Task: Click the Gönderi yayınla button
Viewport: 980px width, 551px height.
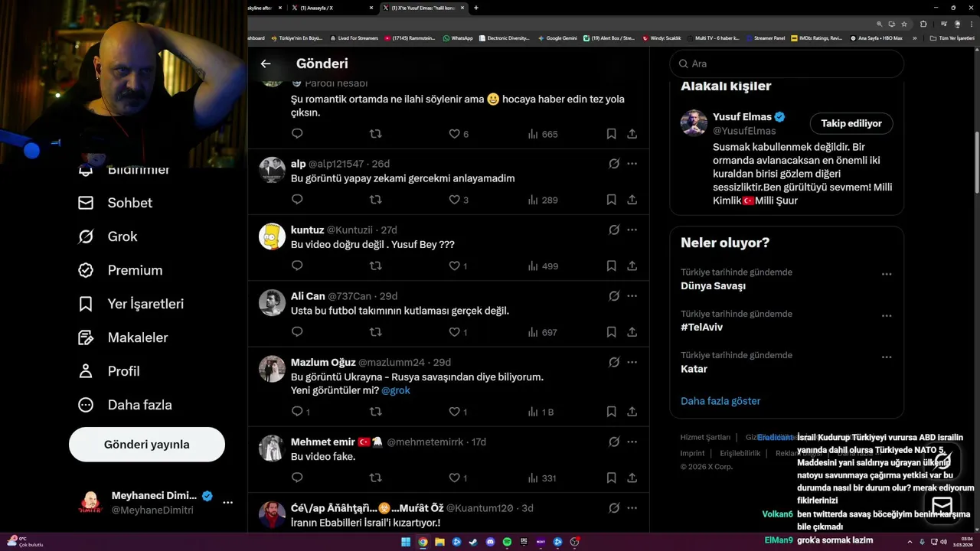Action: (x=147, y=445)
